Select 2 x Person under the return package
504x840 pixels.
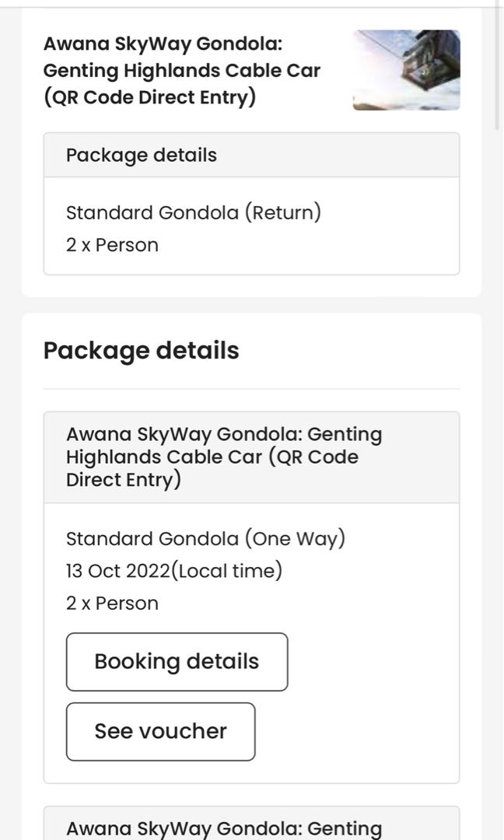(x=113, y=244)
